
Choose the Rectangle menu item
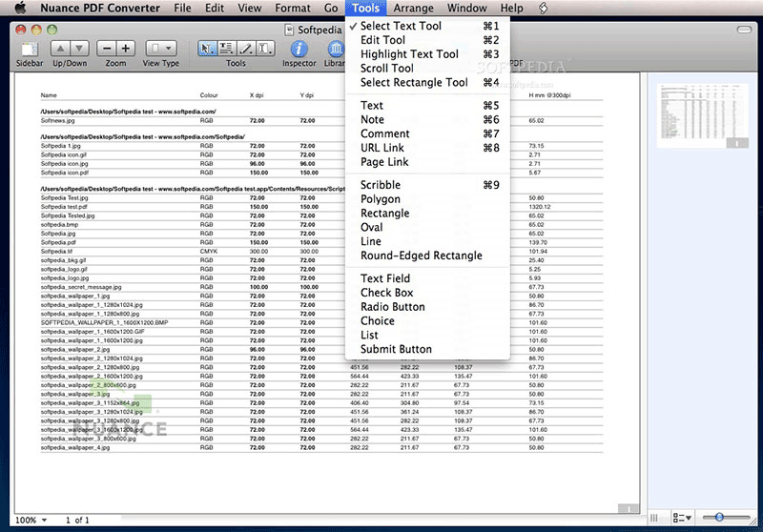pos(427,213)
